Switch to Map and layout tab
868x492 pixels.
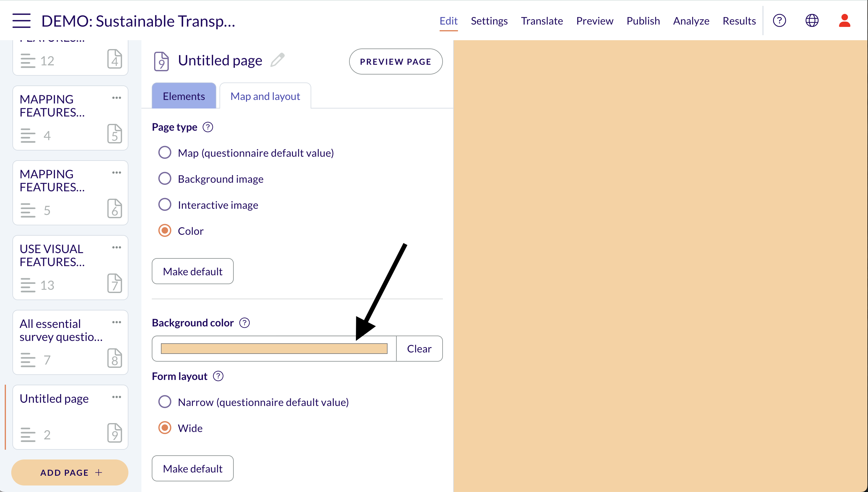pyautogui.click(x=265, y=96)
